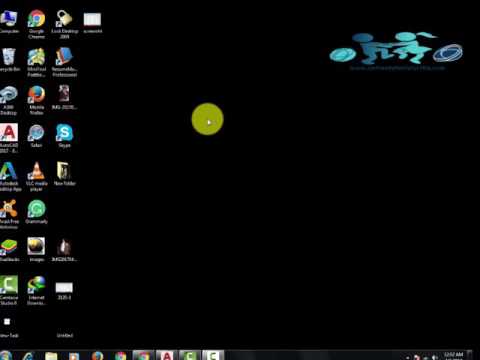Select the BlueStacks desktop shortcut
480x360 pixels.
point(9,250)
